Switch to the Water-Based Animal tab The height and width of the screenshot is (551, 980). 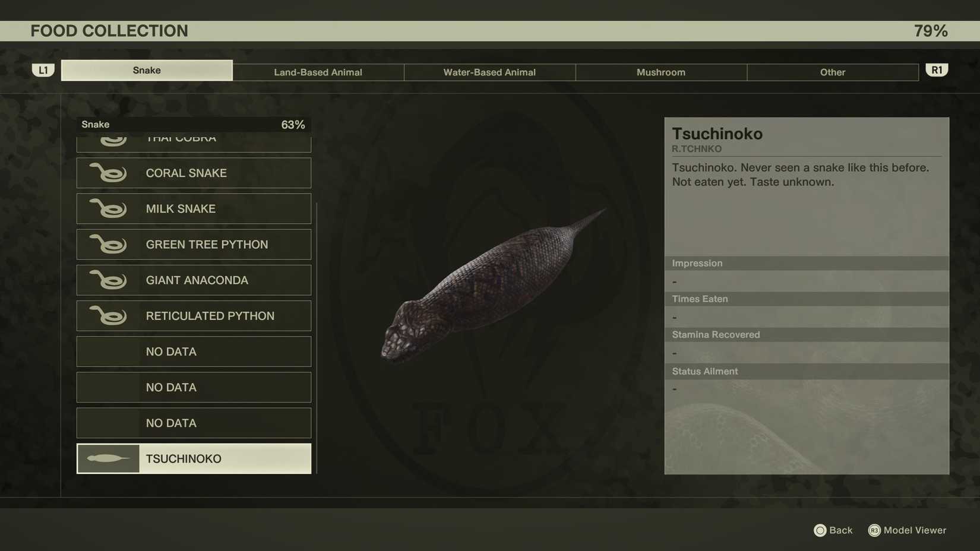489,72
